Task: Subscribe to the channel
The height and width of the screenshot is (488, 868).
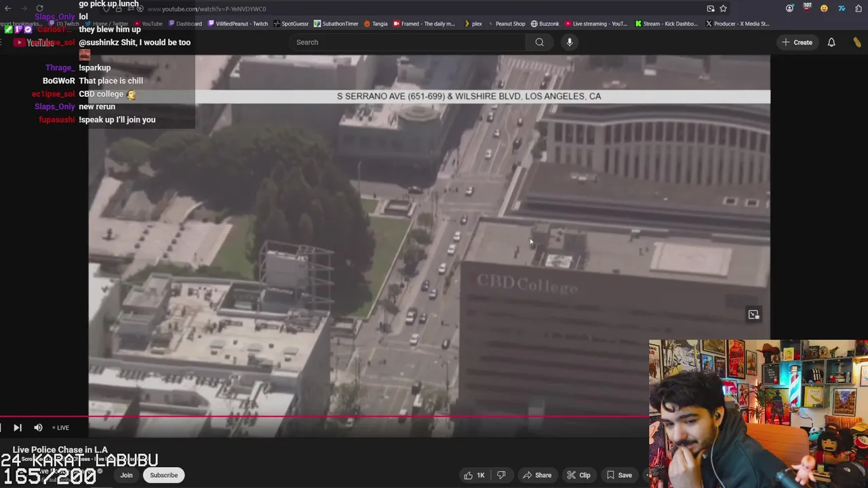Action: click(x=163, y=475)
